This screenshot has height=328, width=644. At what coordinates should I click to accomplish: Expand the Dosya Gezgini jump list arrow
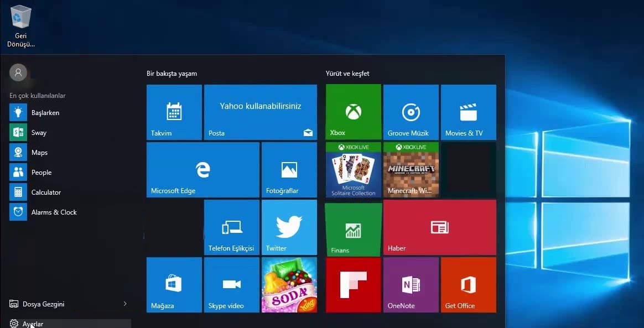pyautogui.click(x=125, y=304)
